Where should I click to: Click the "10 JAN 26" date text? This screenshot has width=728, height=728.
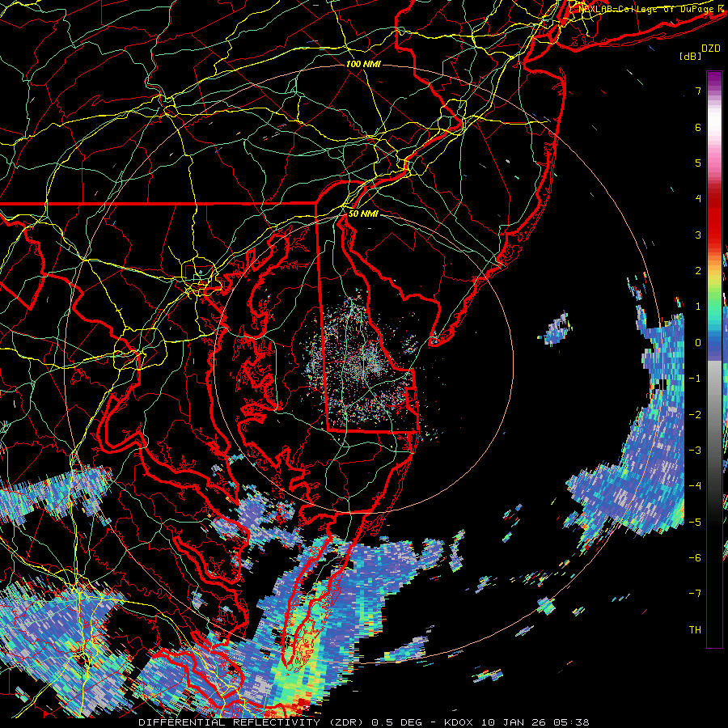(513, 722)
